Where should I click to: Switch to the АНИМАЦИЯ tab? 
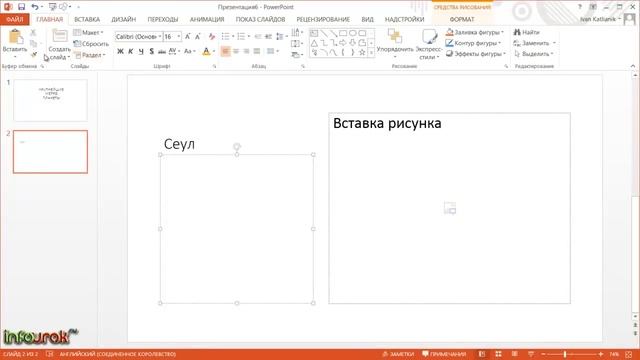[x=207, y=19]
